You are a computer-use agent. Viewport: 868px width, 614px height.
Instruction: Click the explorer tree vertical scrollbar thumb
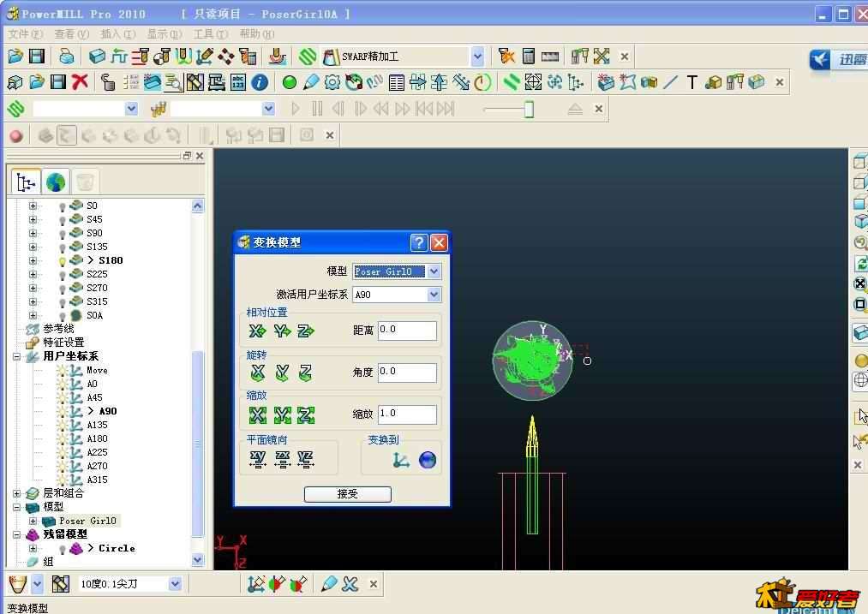coord(197,444)
